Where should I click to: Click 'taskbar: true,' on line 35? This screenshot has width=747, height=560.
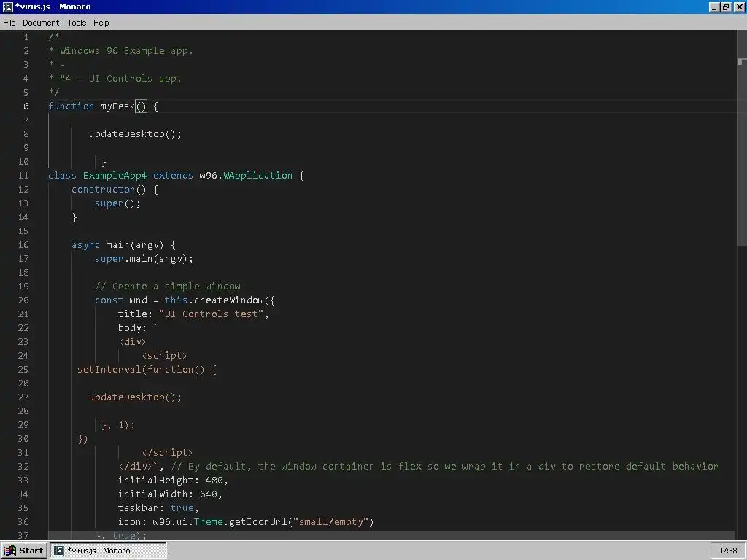pos(158,507)
